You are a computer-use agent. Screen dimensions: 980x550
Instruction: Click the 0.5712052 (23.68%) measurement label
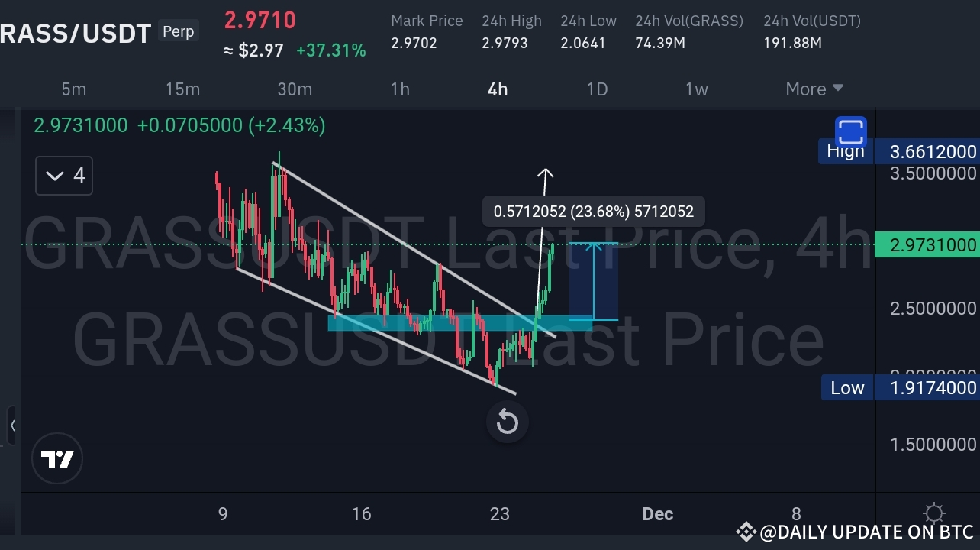(593, 211)
